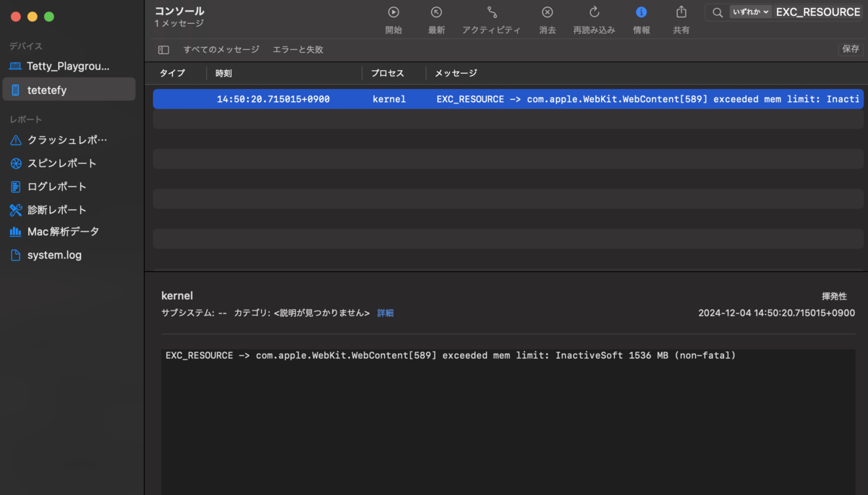Select the エラーと失敗 filter
The width and height of the screenshot is (868, 495).
pyautogui.click(x=298, y=49)
